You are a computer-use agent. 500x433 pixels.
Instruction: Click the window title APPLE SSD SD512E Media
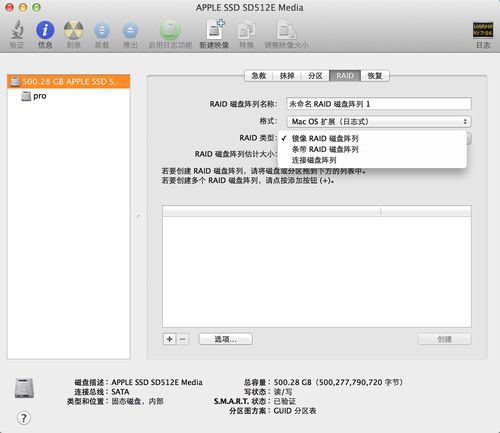[250, 8]
